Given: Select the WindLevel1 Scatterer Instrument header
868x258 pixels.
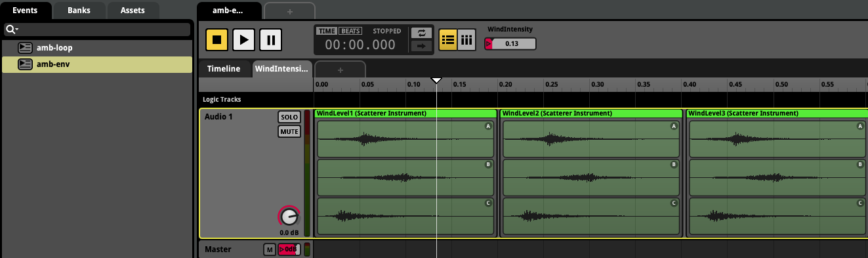Looking at the screenshot, I should click(406, 114).
